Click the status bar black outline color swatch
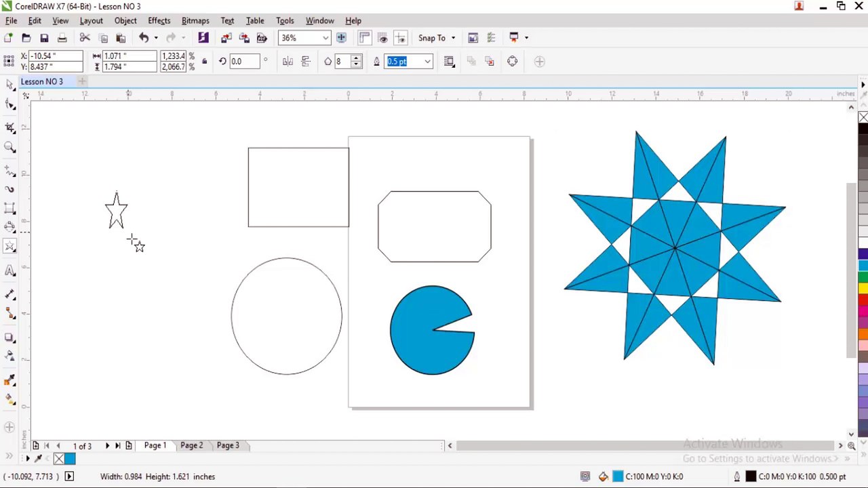Screen dimensions: 868x488 751,476
